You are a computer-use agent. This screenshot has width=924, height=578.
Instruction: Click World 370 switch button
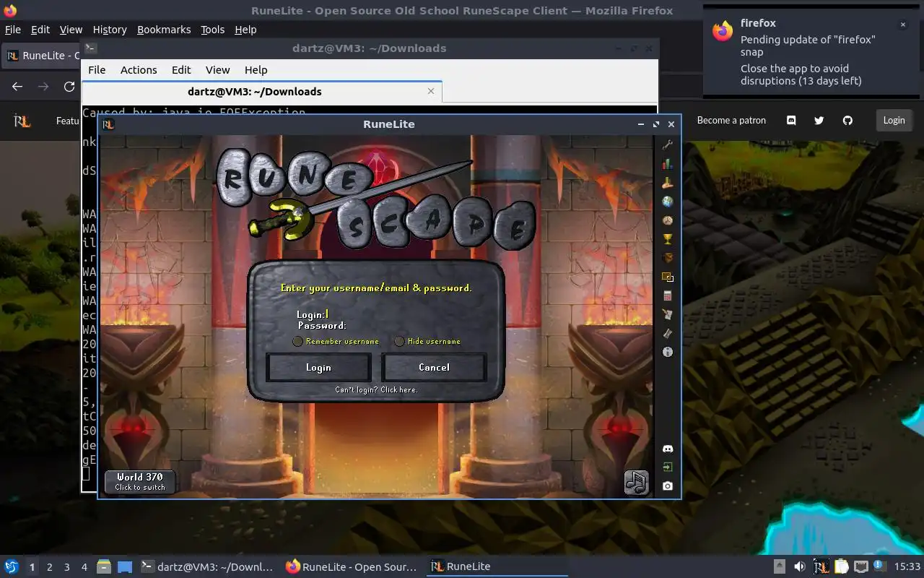point(140,482)
